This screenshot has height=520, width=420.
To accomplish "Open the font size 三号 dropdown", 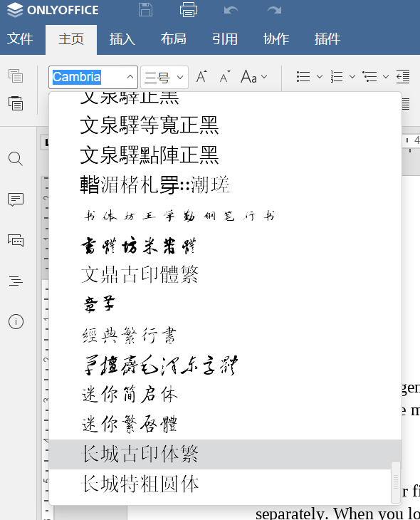I will tap(164, 77).
